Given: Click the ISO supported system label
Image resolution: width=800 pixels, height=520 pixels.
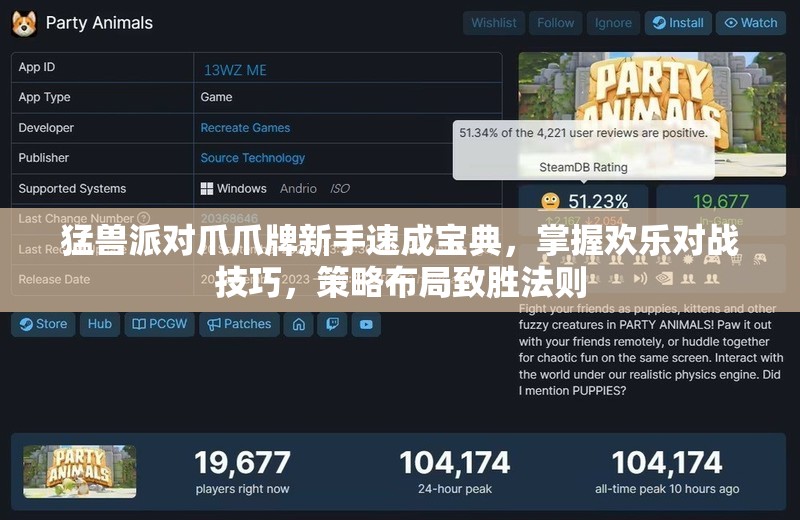Looking at the screenshot, I should [x=340, y=188].
